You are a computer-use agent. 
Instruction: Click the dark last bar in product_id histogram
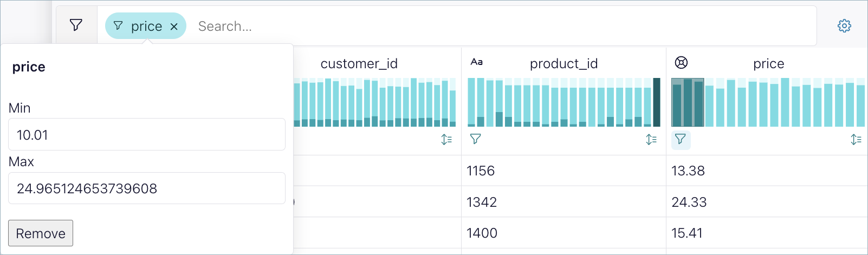[657, 102]
